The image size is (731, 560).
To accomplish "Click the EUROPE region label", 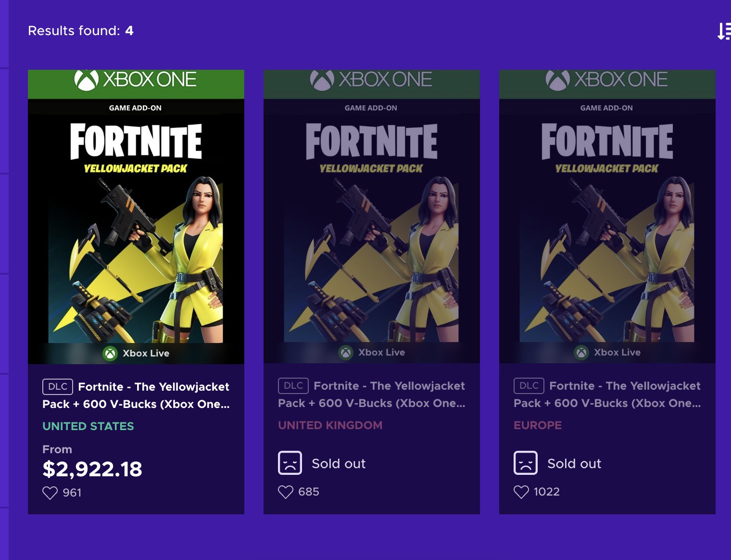I will (538, 425).
